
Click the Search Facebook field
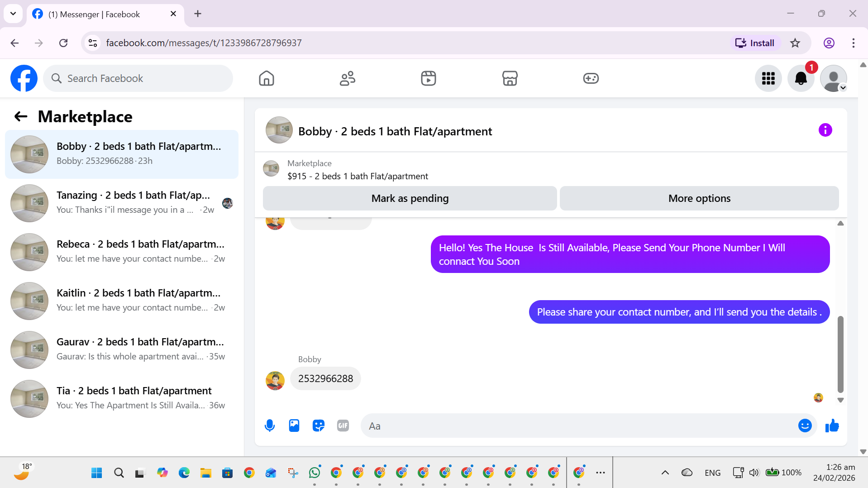point(138,78)
